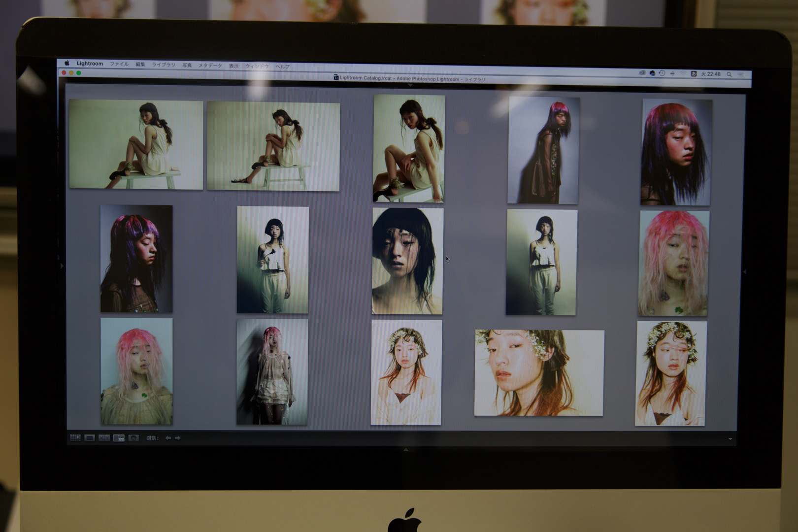The width and height of the screenshot is (798, 532).
Task: Open the XY Compare view
Action: [x=104, y=437]
